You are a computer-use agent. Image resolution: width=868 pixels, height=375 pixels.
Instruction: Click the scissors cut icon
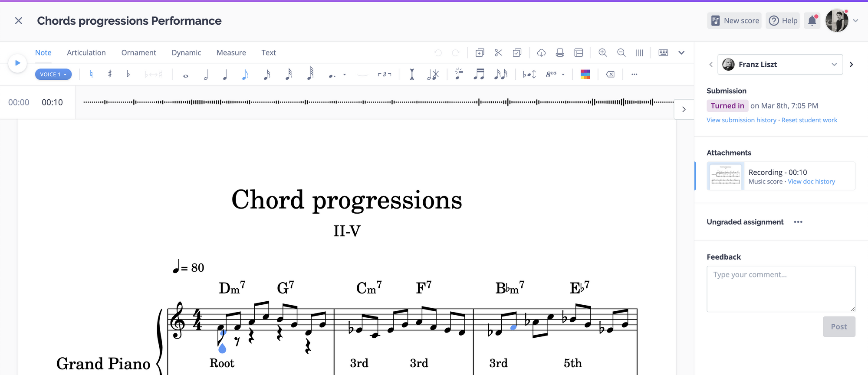point(498,52)
